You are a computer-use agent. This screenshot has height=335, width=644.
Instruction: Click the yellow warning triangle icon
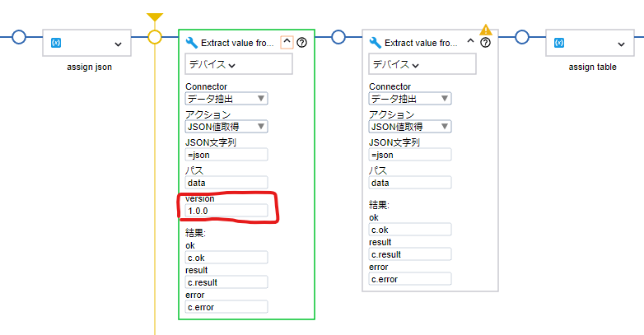(486, 30)
